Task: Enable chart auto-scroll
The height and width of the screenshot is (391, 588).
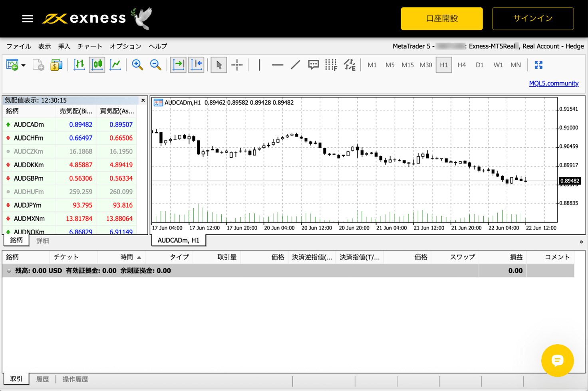Action: click(178, 65)
